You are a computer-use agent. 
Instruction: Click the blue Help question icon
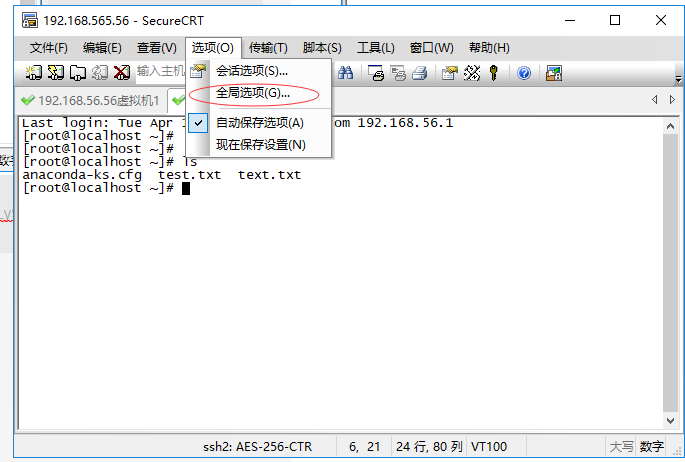coord(524,73)
